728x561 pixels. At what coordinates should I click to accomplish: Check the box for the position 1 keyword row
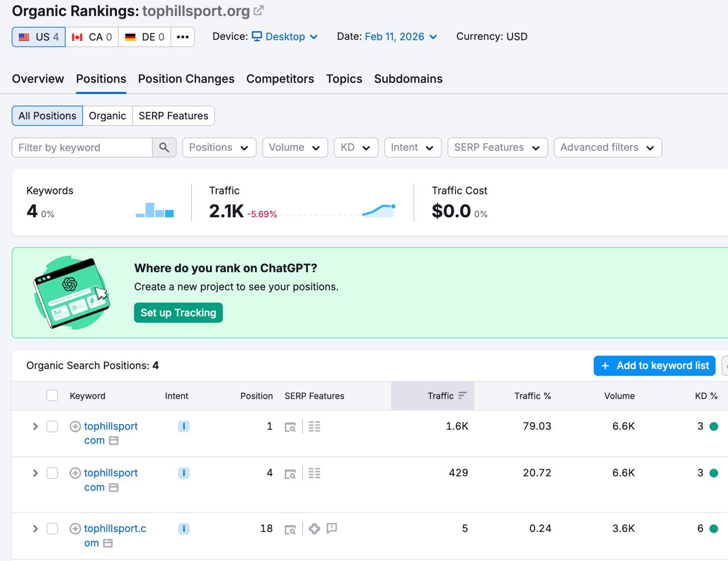52,426
